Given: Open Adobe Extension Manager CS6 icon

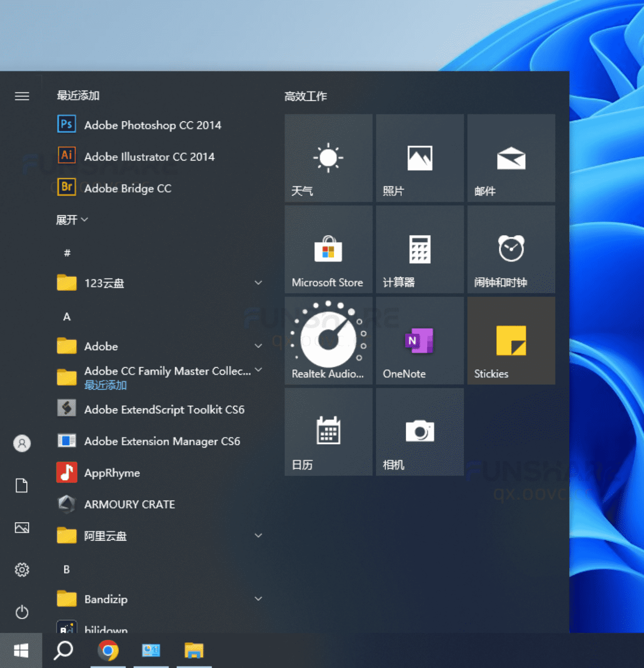Looking at the screenshot, I should [x=67, y=441].
